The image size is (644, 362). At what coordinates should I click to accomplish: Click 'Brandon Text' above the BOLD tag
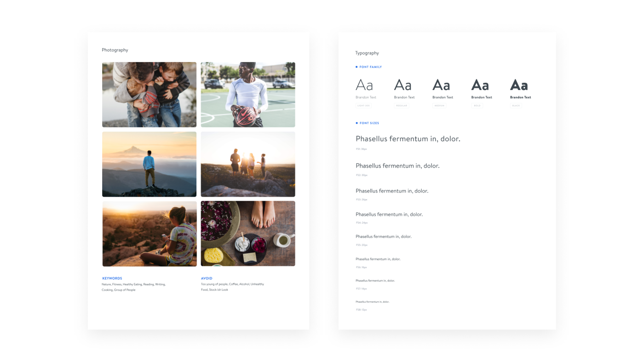[482, 97]
